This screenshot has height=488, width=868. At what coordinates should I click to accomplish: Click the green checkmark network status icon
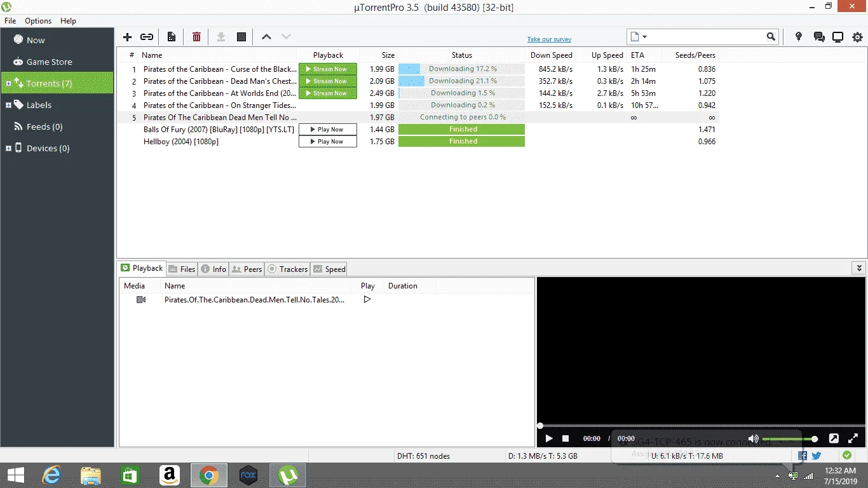click(846, 455)
